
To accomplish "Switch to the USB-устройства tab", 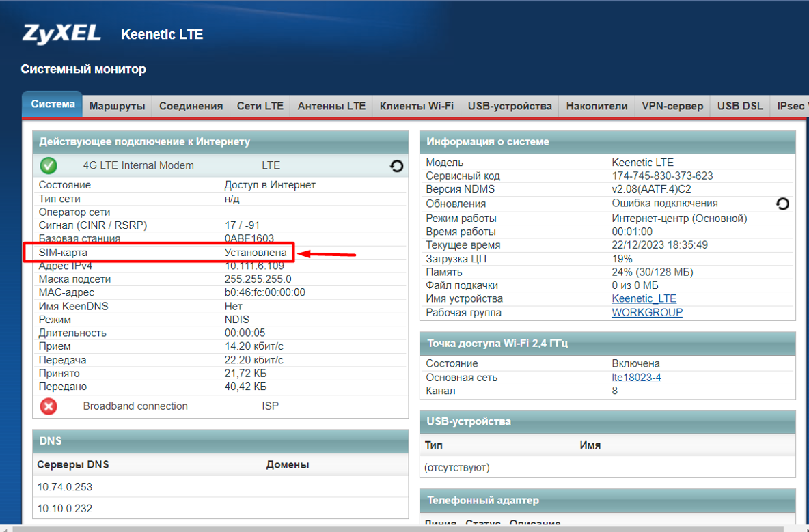I will tap(510, 106).
